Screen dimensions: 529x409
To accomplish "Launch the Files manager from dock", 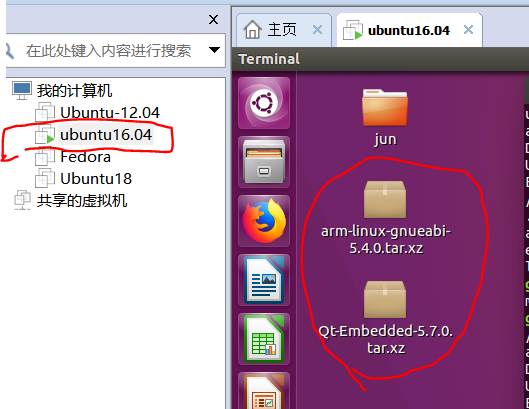I will coord(264,162).
